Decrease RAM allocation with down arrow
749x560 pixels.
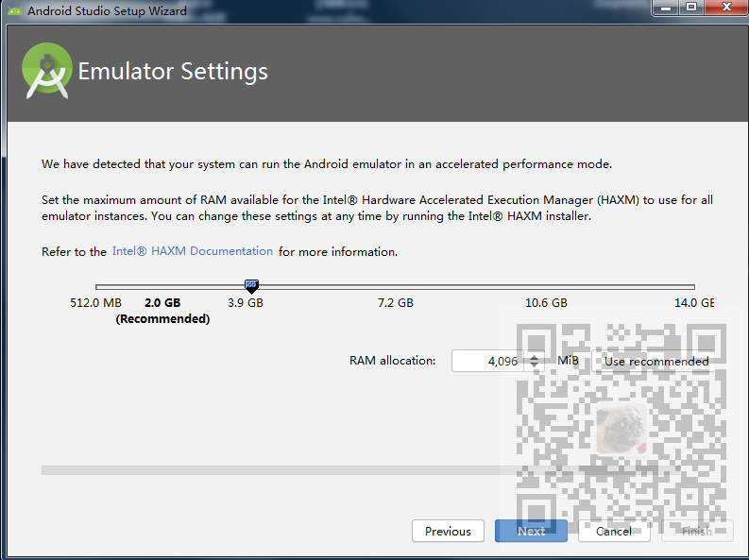534,365
